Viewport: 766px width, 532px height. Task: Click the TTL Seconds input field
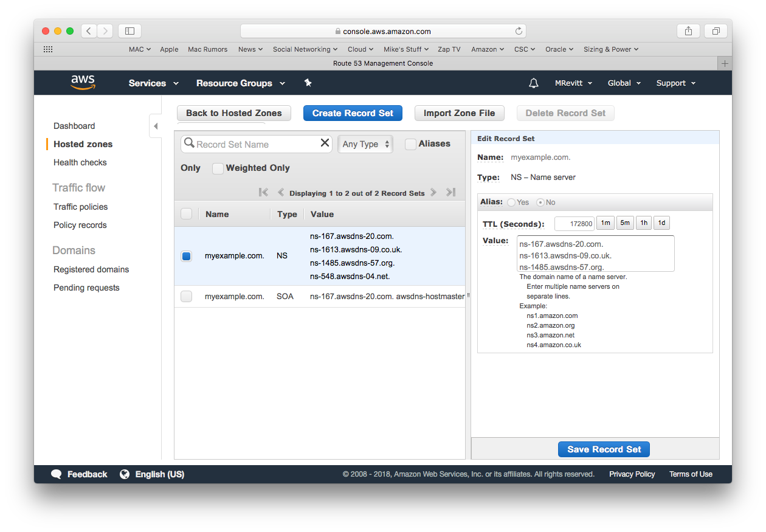point(574,224)
